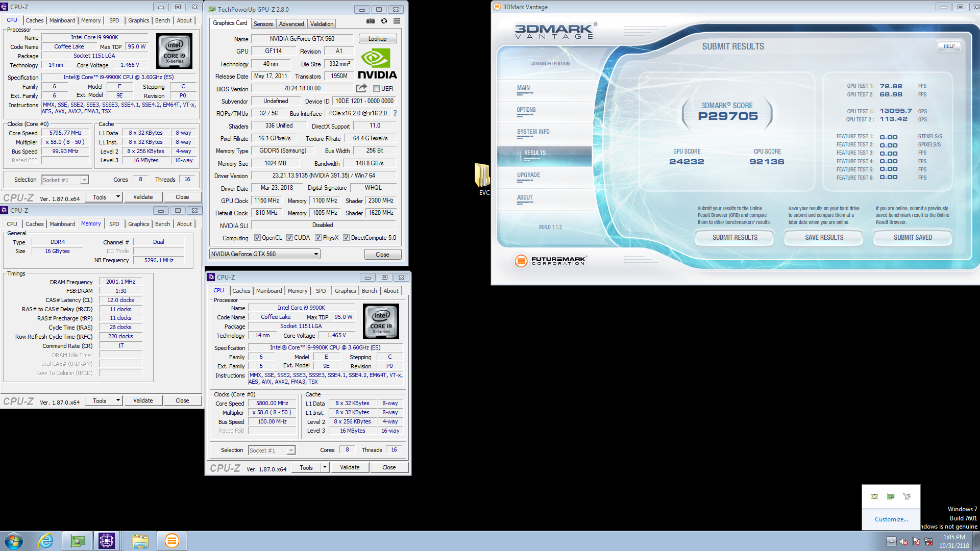
Task: Switch to CPU-Z via taskbar icon
Action: tap(107, 541)
